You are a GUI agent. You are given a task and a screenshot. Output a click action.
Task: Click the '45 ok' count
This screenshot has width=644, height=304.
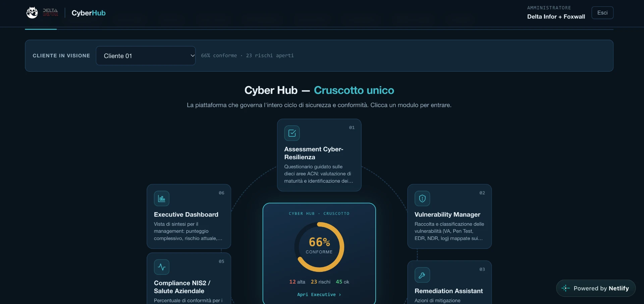click(x=342, y=282)
